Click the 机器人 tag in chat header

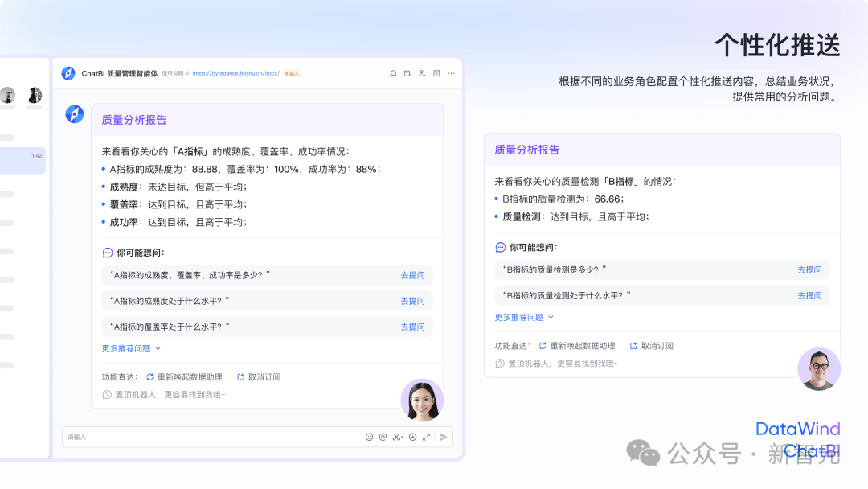click(x=292, y=73)
